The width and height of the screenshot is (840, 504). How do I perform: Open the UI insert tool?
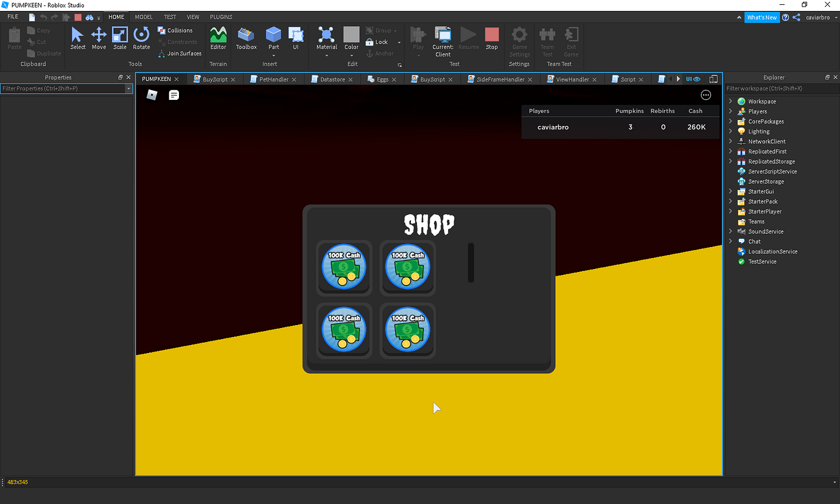point(296,38)
